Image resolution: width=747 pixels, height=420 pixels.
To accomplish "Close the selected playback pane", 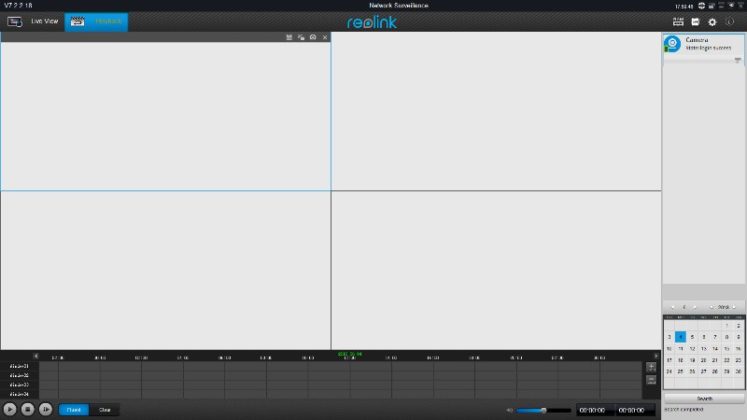I will (325, 37).
